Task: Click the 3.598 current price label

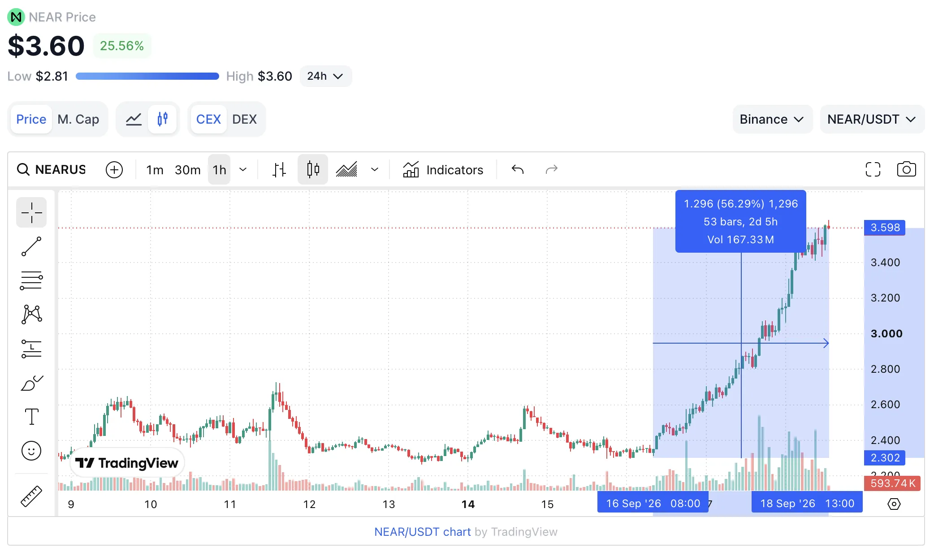Action: pyautogui.click(x=885, y=228)
